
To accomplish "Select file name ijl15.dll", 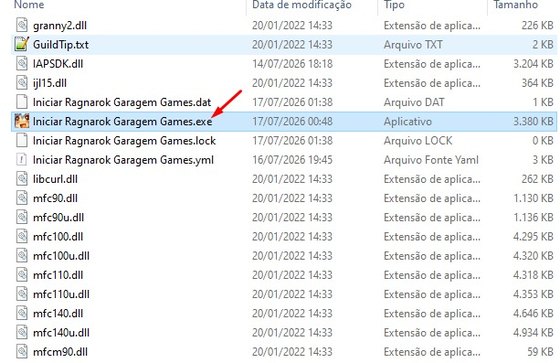I will [50, 83].
